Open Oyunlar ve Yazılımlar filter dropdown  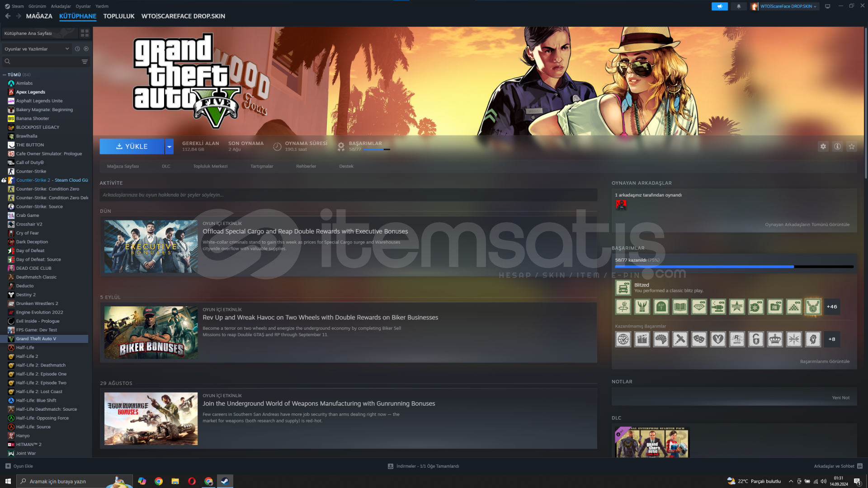coord(36,49)
